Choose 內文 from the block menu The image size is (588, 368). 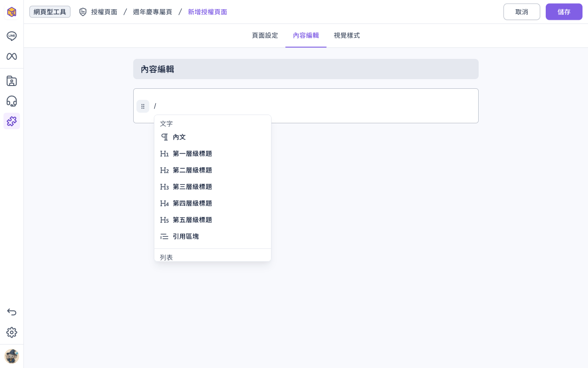213,137
